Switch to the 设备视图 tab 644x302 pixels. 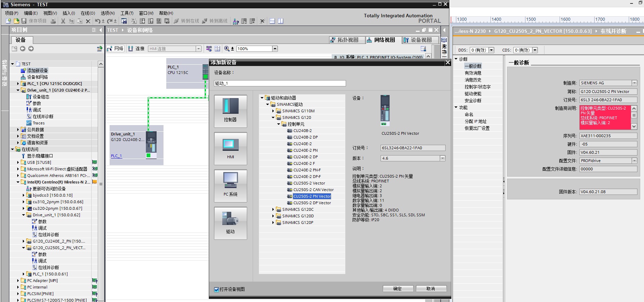click(420, 40)
